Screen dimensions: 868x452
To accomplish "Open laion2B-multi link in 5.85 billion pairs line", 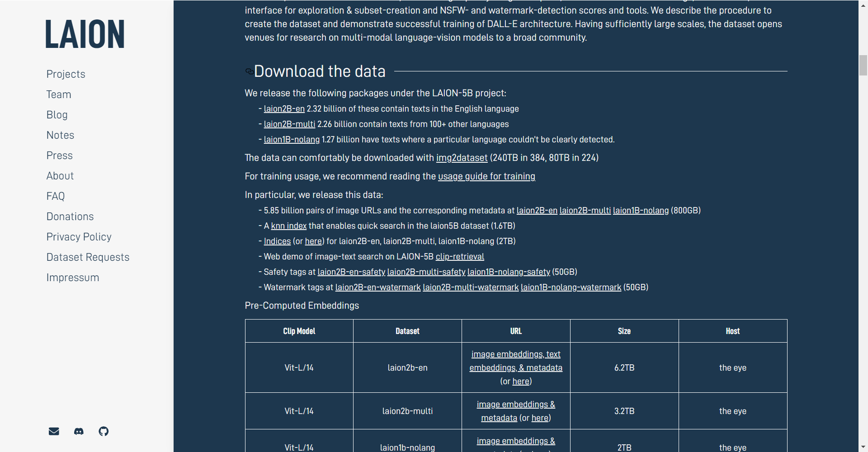I will 585,211.
